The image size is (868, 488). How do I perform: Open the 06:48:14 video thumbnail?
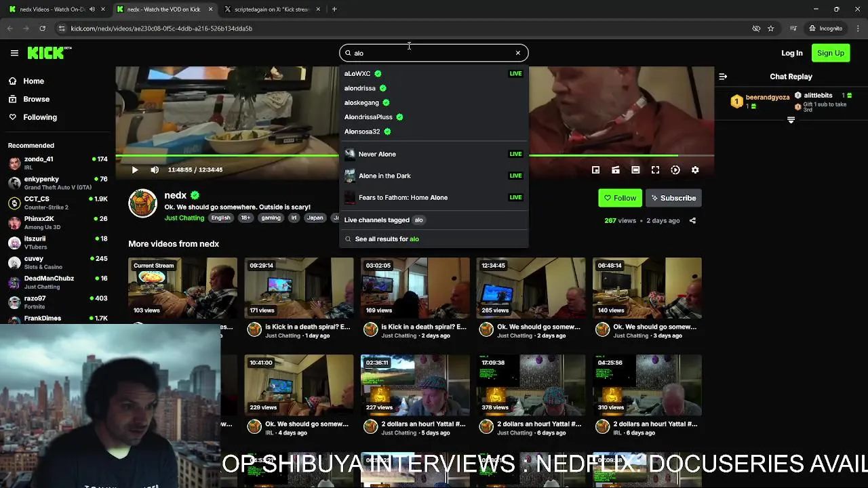point(647,288)
